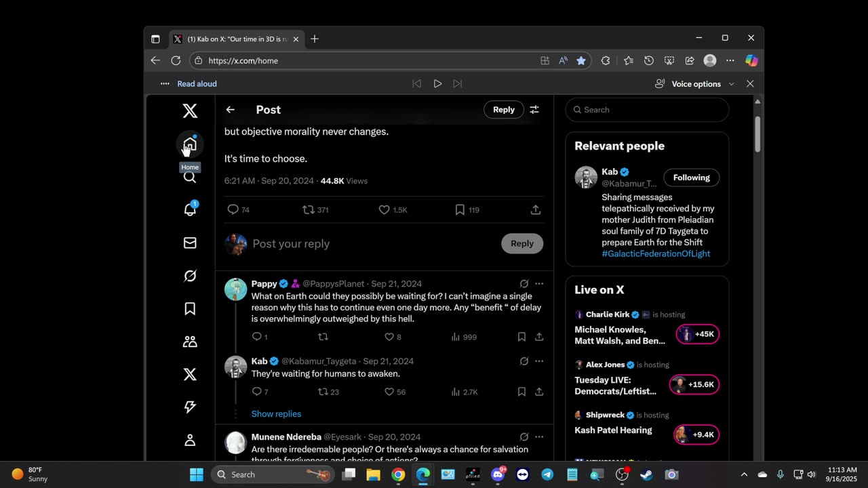Reply to Pappy's comment
Screen dimensions: 868x488
260,337
